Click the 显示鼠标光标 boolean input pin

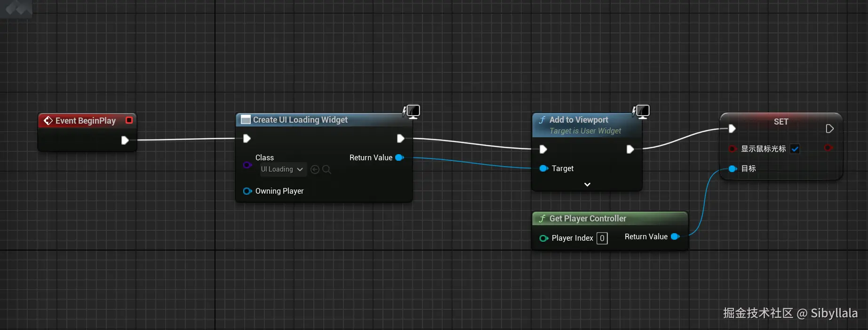pos(733,149)
